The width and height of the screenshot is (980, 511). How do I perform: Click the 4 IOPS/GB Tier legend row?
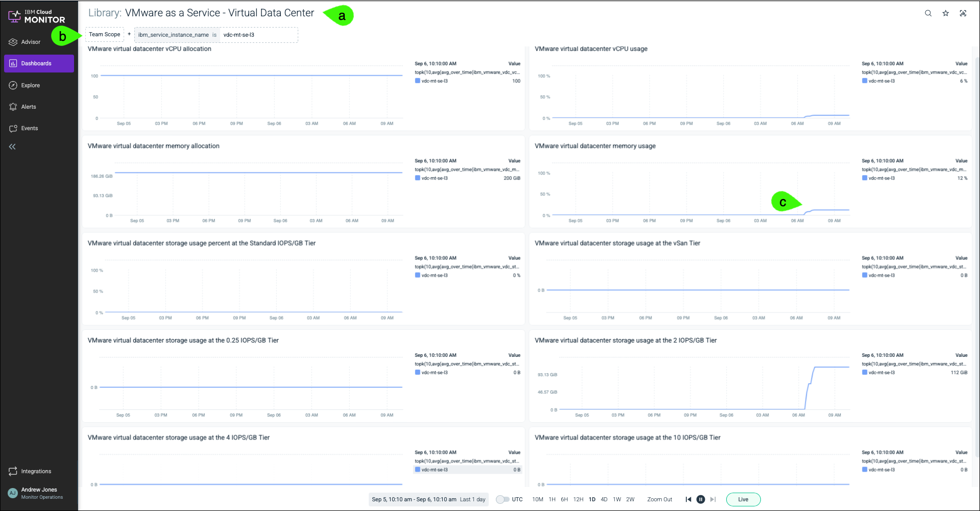467,470
